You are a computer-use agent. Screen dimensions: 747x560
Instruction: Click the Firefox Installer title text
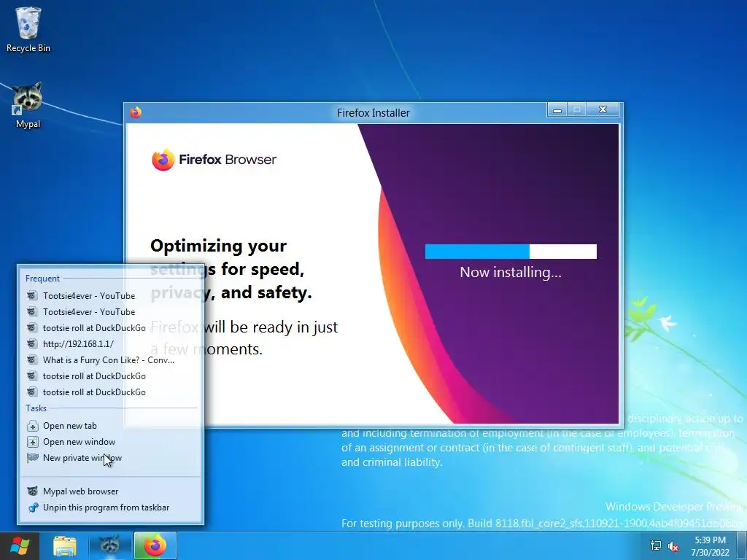(373, 113)
